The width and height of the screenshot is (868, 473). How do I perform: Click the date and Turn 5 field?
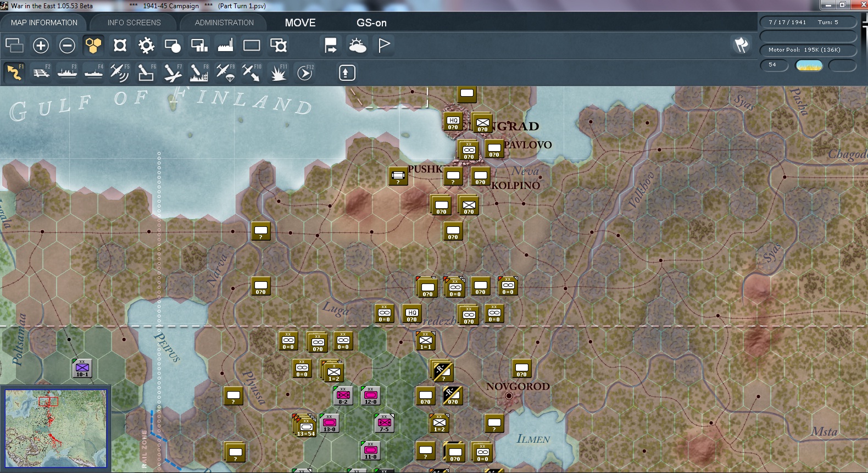[808, 22]
